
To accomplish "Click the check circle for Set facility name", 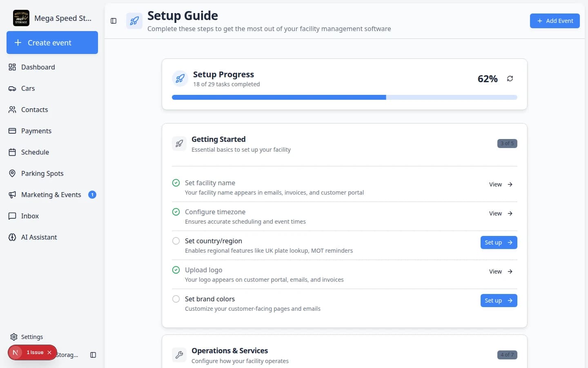I will (x=176, y=183).
